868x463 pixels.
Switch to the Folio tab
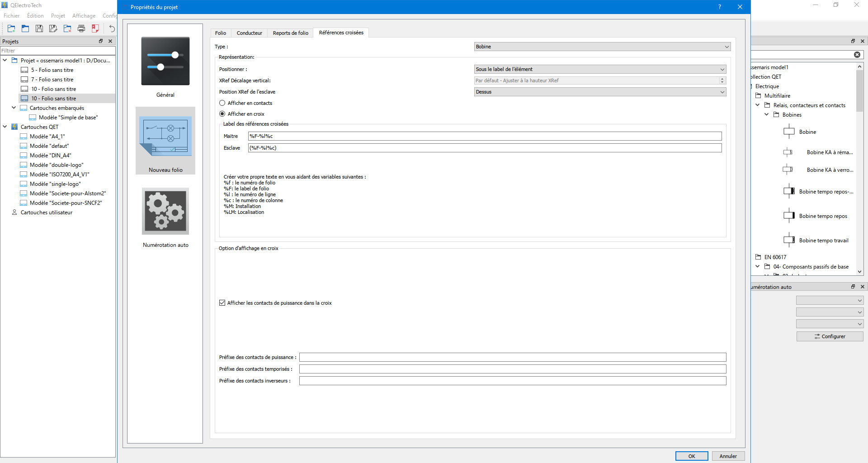pyautogui.click(x=221, y=33)
